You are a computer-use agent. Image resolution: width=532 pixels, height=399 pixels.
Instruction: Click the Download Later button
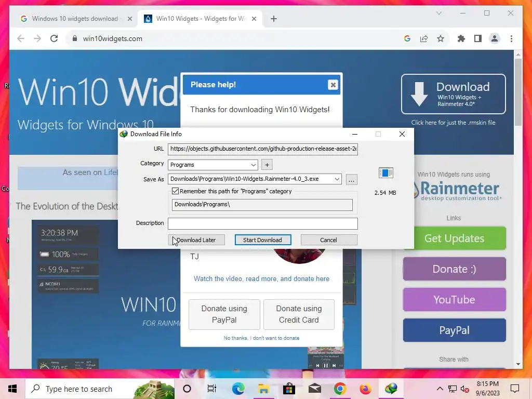pos(196,240)
